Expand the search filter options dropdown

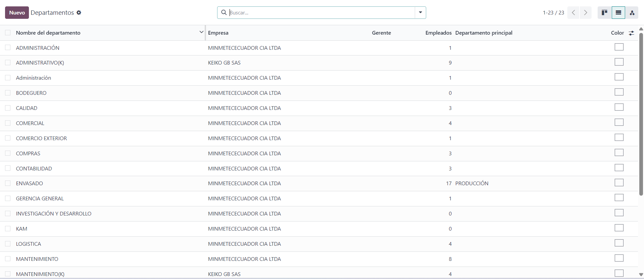point(420,13)
